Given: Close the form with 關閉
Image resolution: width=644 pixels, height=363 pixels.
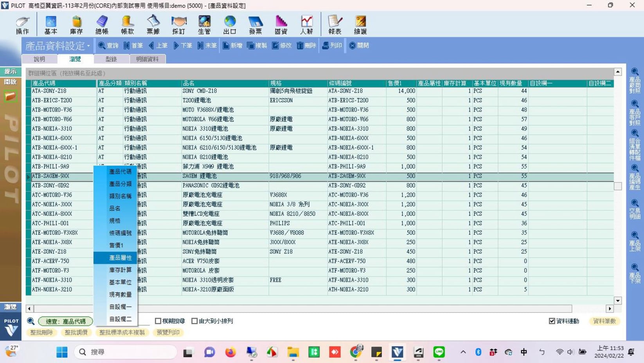Looking at the screenshot, I should point(359,46).
